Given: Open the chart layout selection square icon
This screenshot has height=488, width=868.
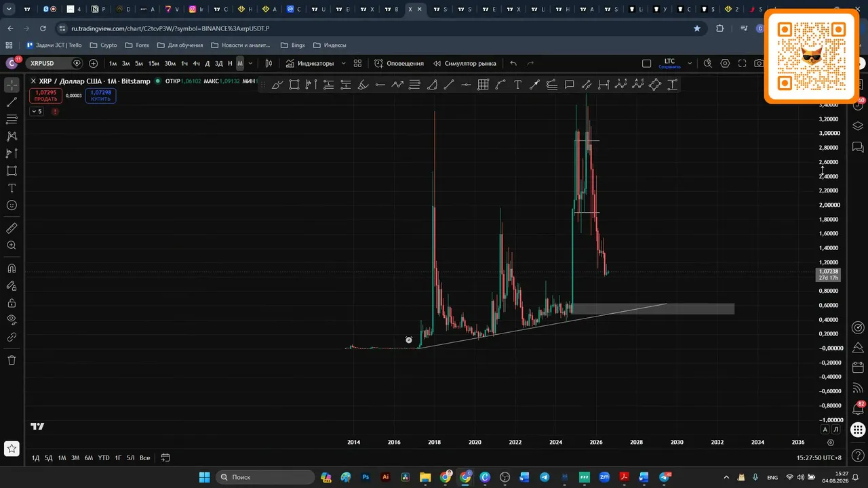Looking at the screenshot, I should pos(646,63).
